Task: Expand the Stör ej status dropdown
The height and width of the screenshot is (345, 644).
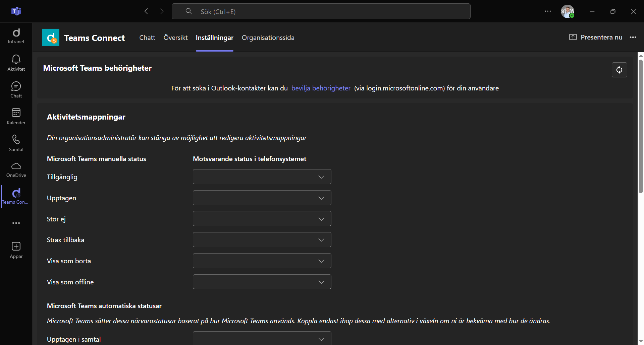Action: click(262, 218)
